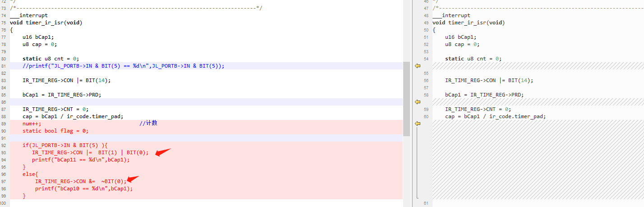The width and height of the screenshot is (644, 207).
Task: Click the printf "bCap11 == %d\n" line
Action: point(81,160)
